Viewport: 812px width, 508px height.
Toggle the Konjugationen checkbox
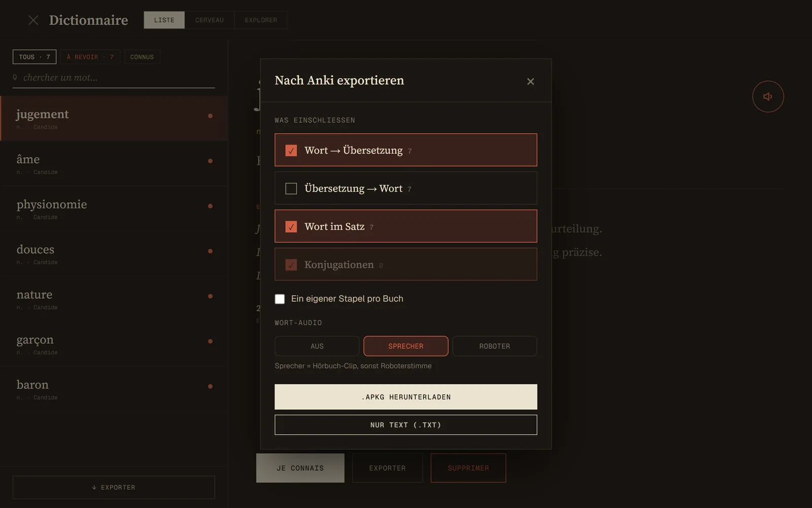pyautogui.click(x=291, y=265)
